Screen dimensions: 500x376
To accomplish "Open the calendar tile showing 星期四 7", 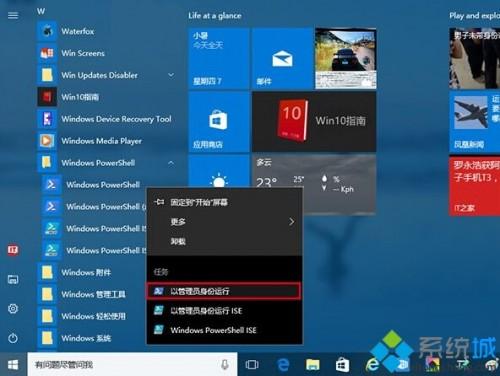I will tap(219, 59).
